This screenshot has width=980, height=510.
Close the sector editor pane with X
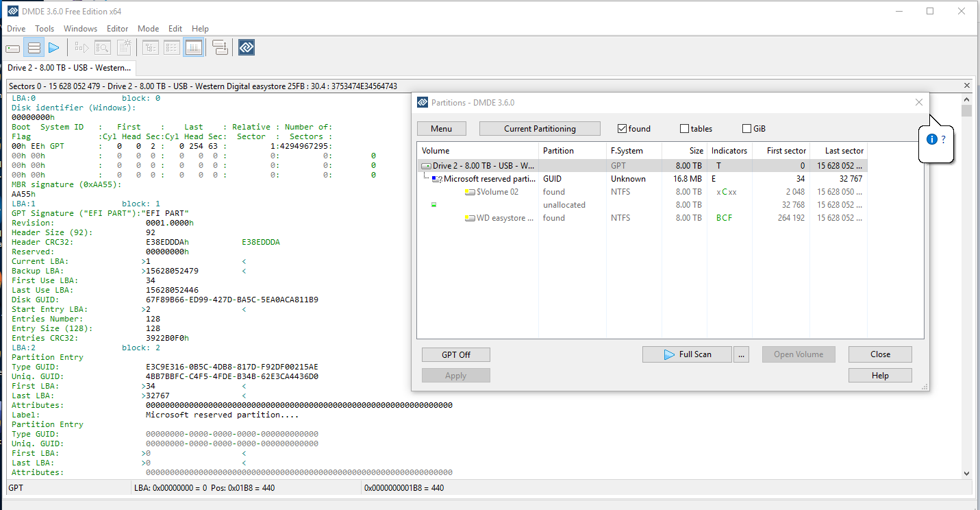tap(967, 86)
